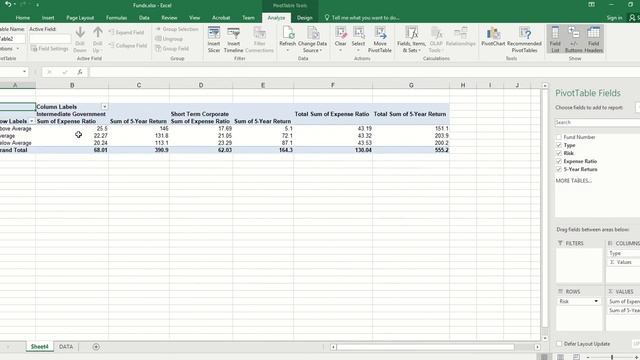640x360 pixels.
Task: Click Sign in
Action: (614, 18)
